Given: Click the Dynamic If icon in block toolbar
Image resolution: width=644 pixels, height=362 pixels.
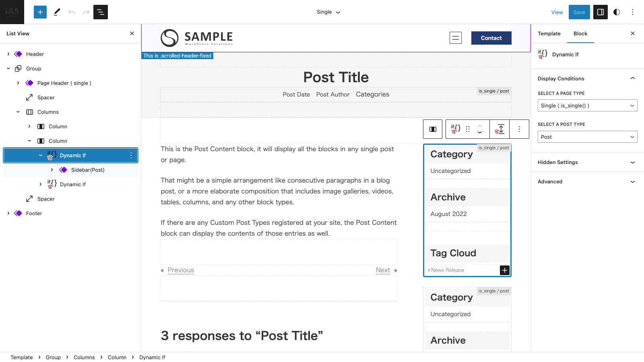Looking at the screenshot, I should (x=455, y=129).
